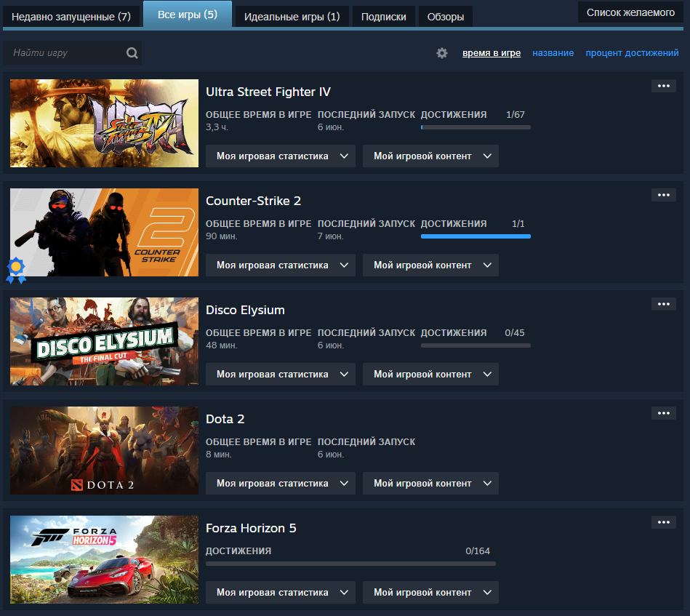The width and height of the screenshot is (690, 616).
Task: Open the Идеальные игры (1) tab
Action: click(292, 17)
